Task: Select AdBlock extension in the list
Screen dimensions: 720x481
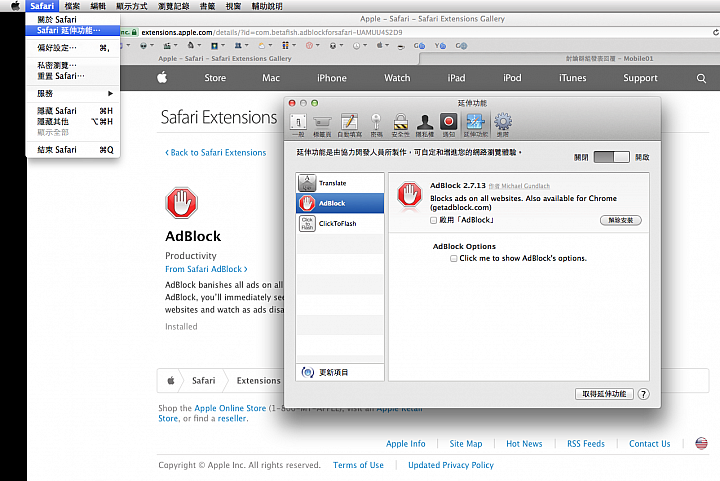Action: [x=340, y=203]
